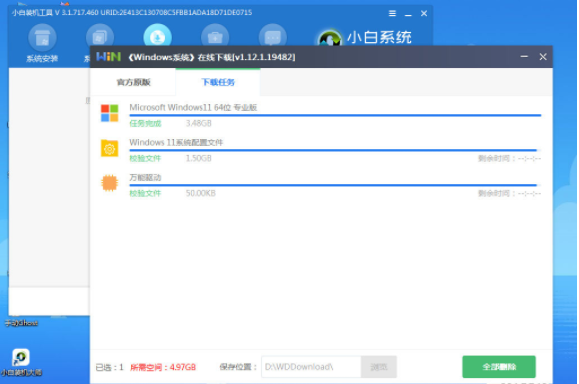This screenshot has height=384, width=579.
Task: Click the 全部删除 green button
Action: pyautogui.click(x=499, y=367)
